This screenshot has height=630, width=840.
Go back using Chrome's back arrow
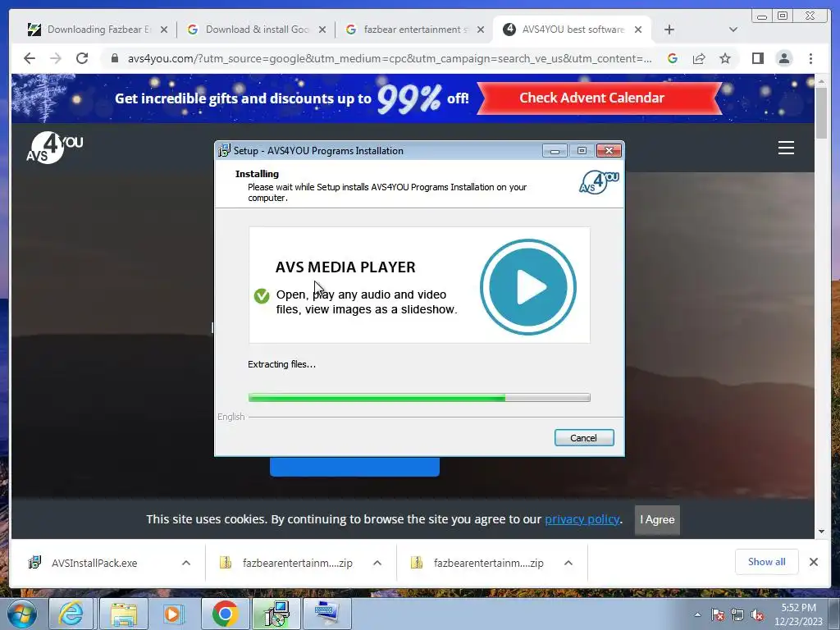click(30, 58)
